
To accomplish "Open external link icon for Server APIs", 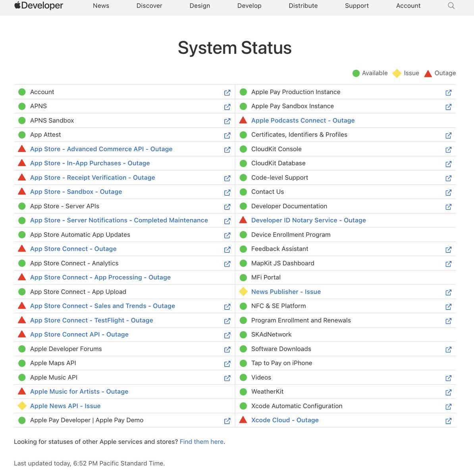I will pyautogui.click(x=227, y=207).
